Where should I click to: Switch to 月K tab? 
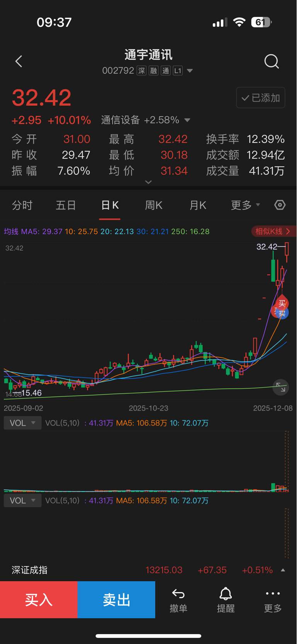tap(198, 205)
